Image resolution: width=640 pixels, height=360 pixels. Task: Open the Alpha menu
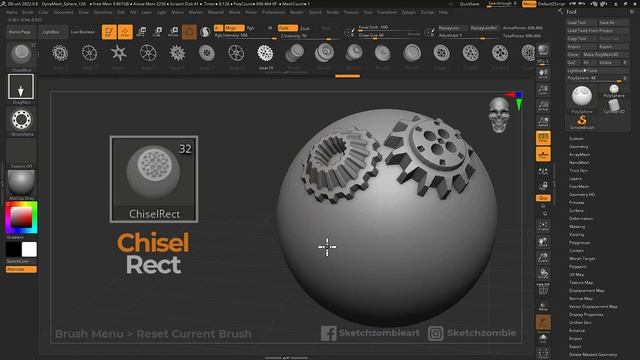pyautogui.click(x=11, y=13)
